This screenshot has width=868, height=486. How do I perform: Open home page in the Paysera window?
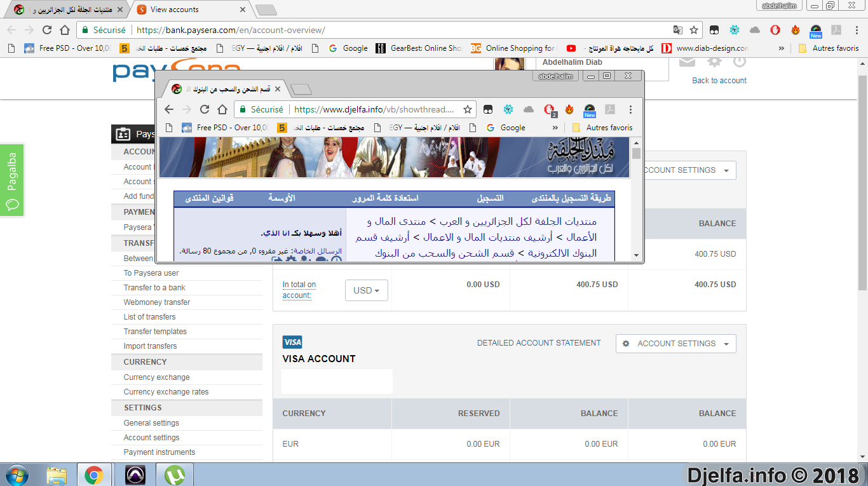[65, 30]
